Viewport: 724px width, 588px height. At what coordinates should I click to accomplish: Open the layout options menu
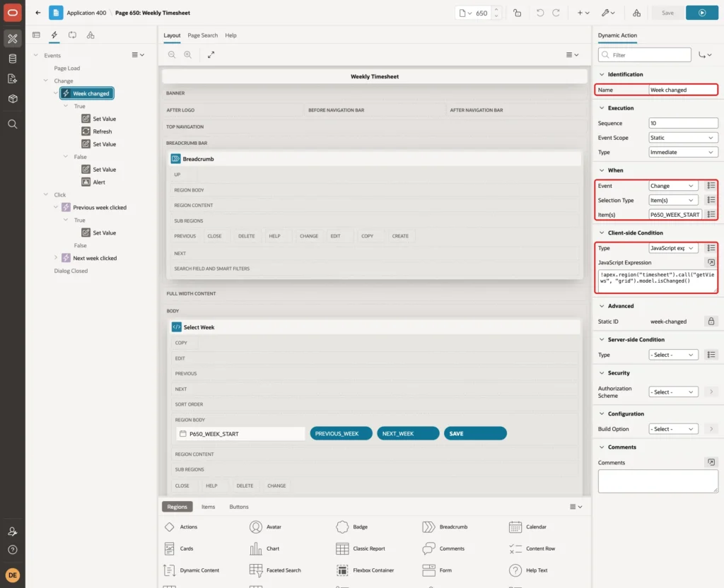[572, 55]
